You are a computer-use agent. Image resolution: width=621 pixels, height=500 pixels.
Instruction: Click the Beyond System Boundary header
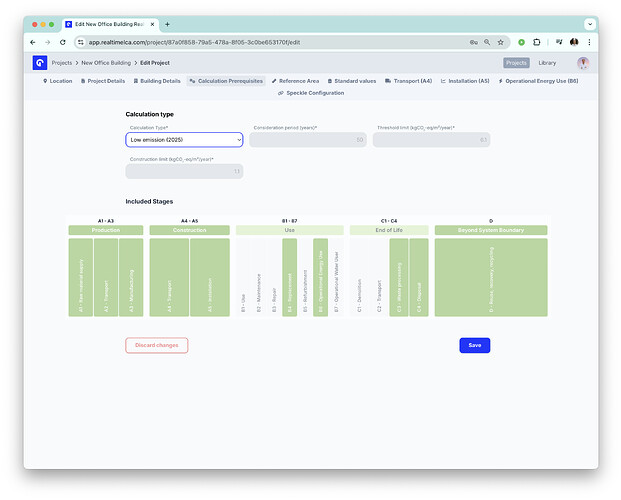[491, 230]
